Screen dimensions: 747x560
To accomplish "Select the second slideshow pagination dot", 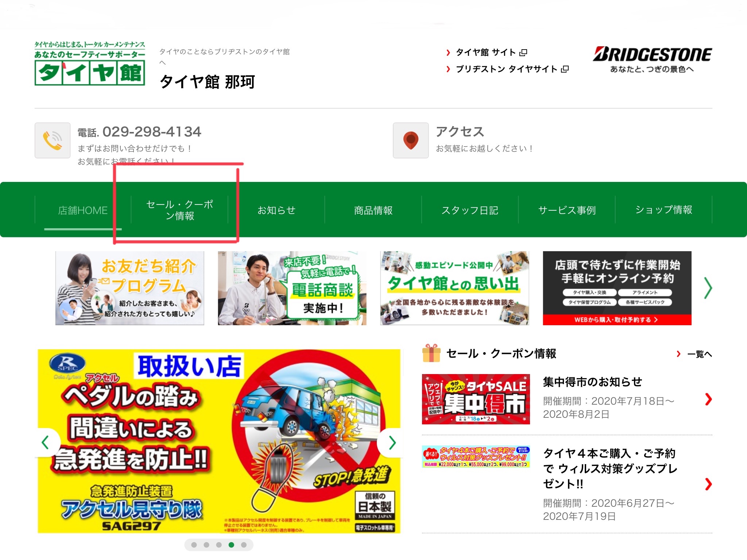I will (206, 545).
